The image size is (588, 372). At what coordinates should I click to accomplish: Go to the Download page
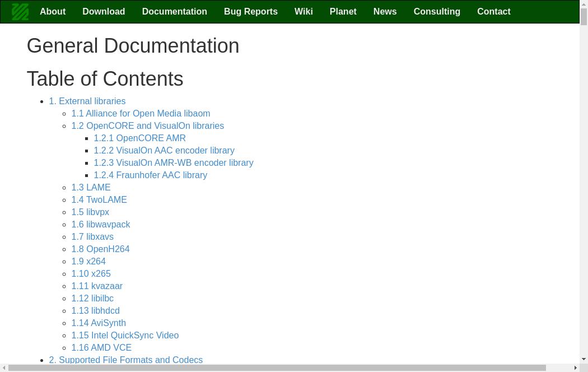click(x=104, y=12)
